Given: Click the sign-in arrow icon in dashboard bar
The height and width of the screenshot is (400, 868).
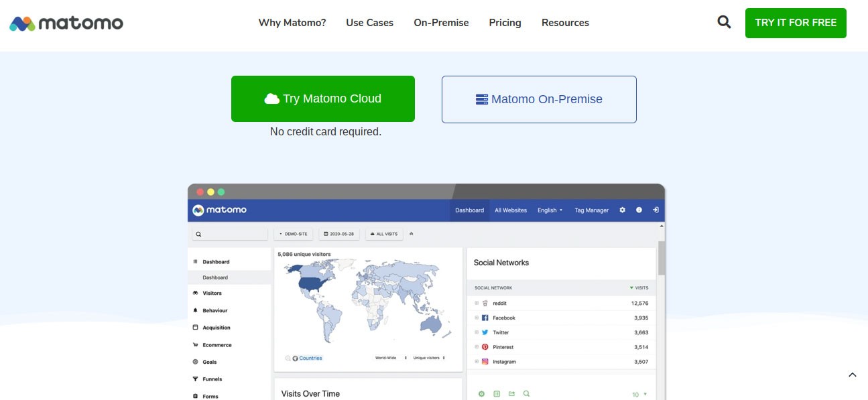Looking at the screenshot, I should pyautogui.click(x=656, y=210).
